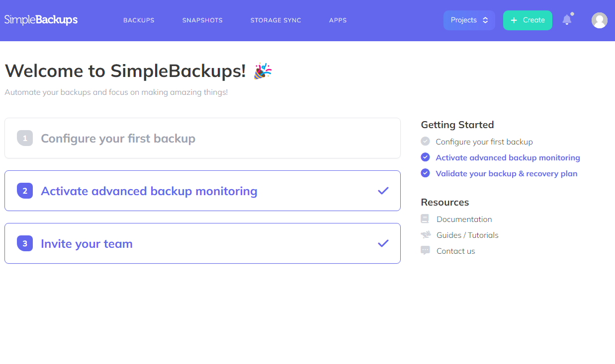Open the Projects dropdown
The height and width of the screenshot is (364, 615).
[469, 20]
